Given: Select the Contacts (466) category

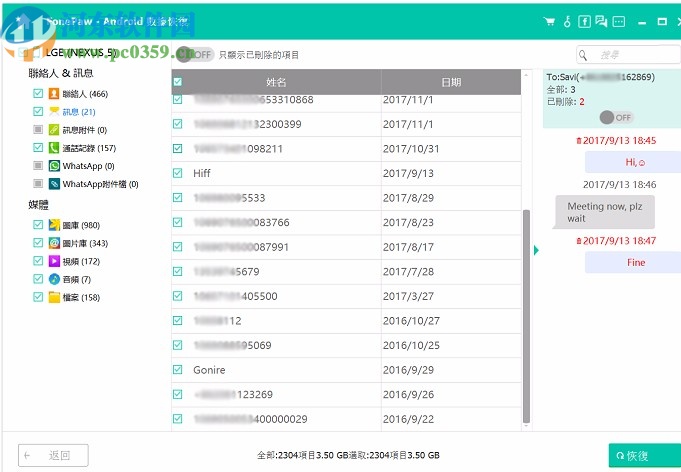Looking at the screenshot, I should coord(85,94).
